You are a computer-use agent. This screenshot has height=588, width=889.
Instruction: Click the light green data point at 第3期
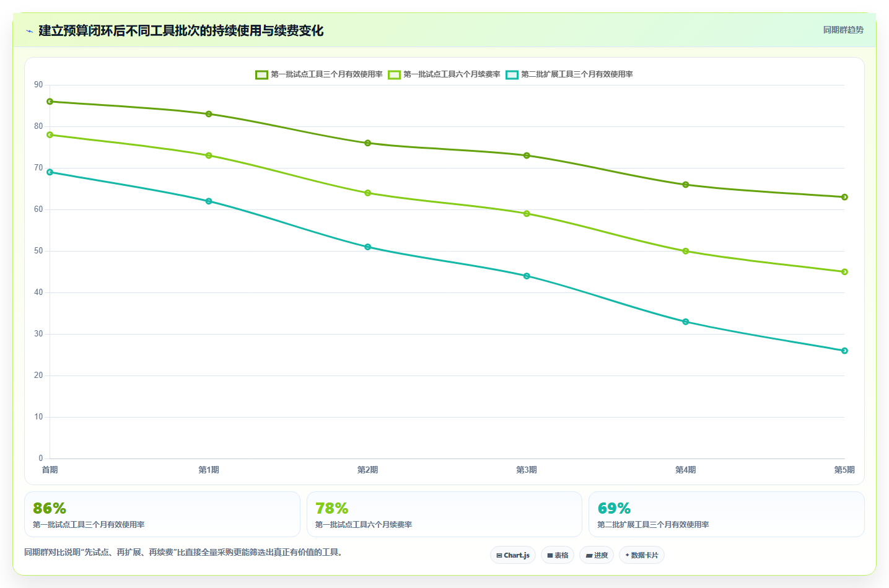tap(527, 214)
